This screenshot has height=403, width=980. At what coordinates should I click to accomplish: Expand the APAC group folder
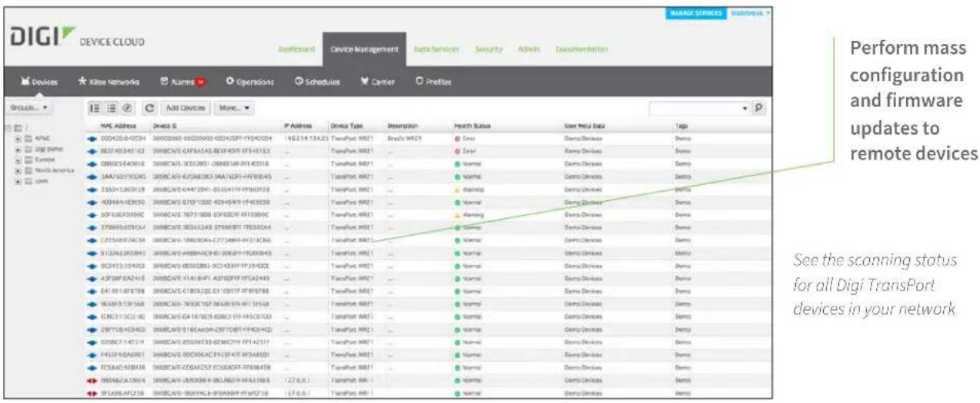[18, 139]
